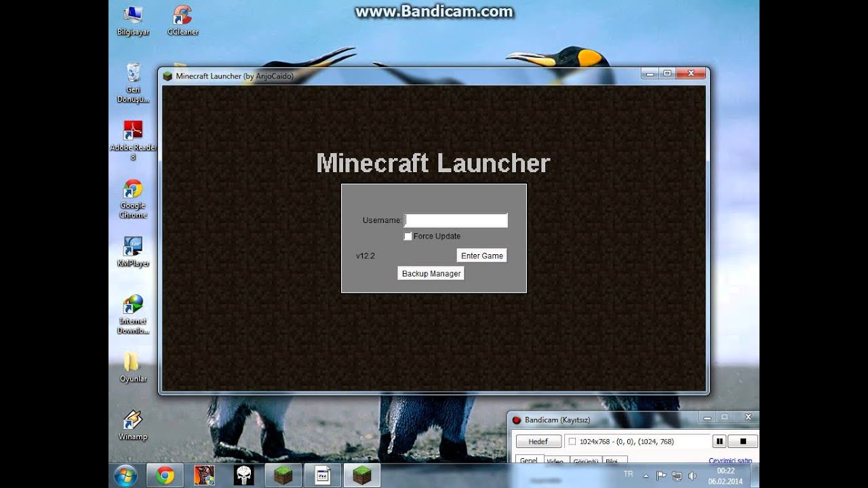Click the orange game icon with shield in taskbar
Screen dimensions: 868x488
click(204, 475)
